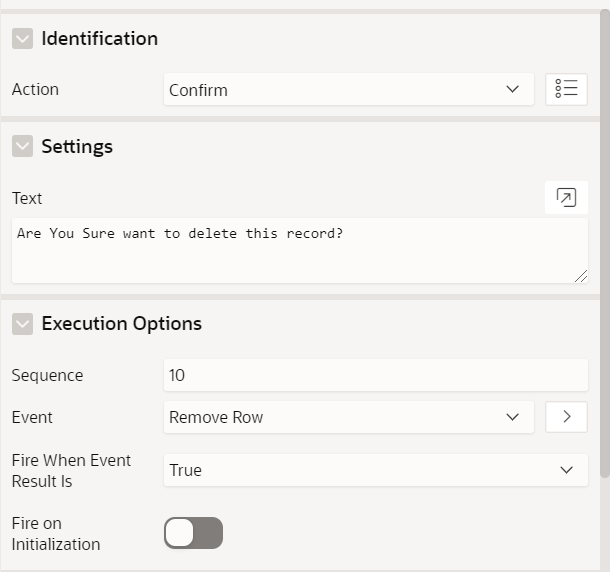Click the Fire When Event Result Is label
The height and width of the screenshot is (572, 610).
click(71, 471)
